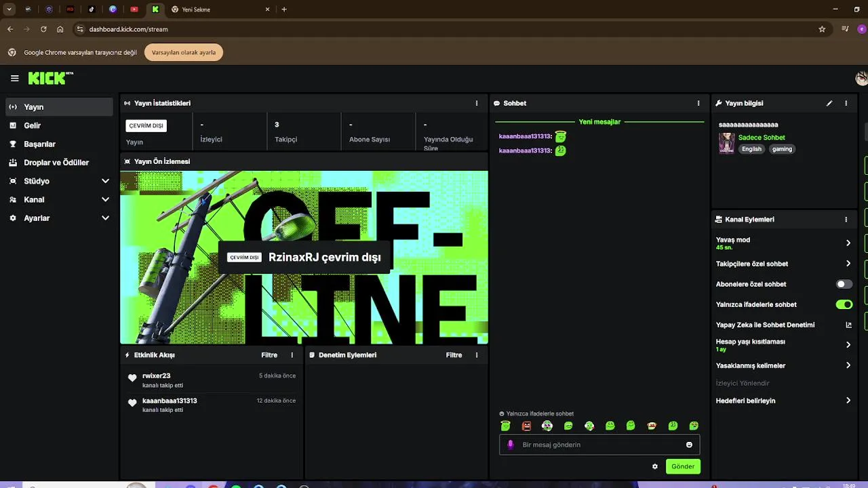Click kaaanbaaa131313 in the activity feed

click(170, 401)
